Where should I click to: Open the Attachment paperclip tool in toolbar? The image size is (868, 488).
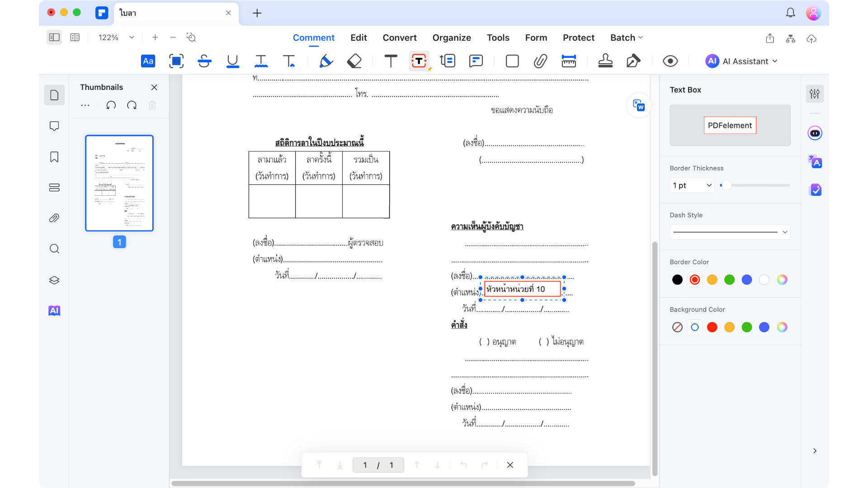point(540,61)
